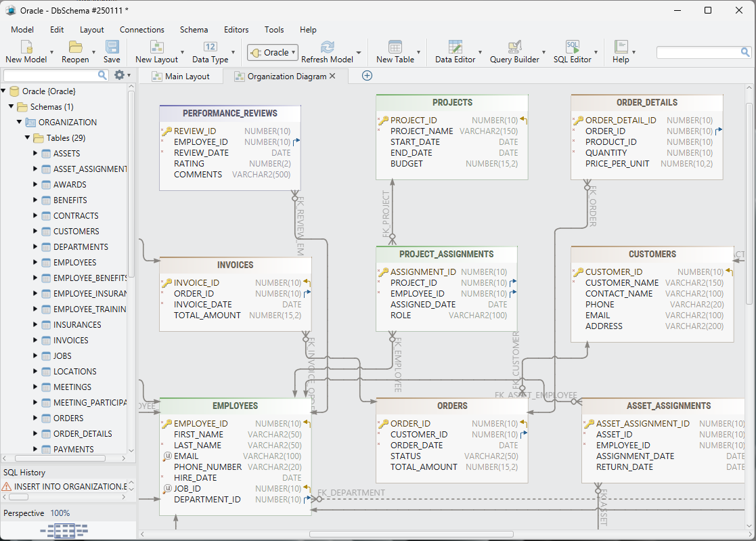Image resolution: width=756 pixels, height=541 pixels.
Task: Click the foreign key arrow on INVOICES ORDER_ID
Action: 307,293
